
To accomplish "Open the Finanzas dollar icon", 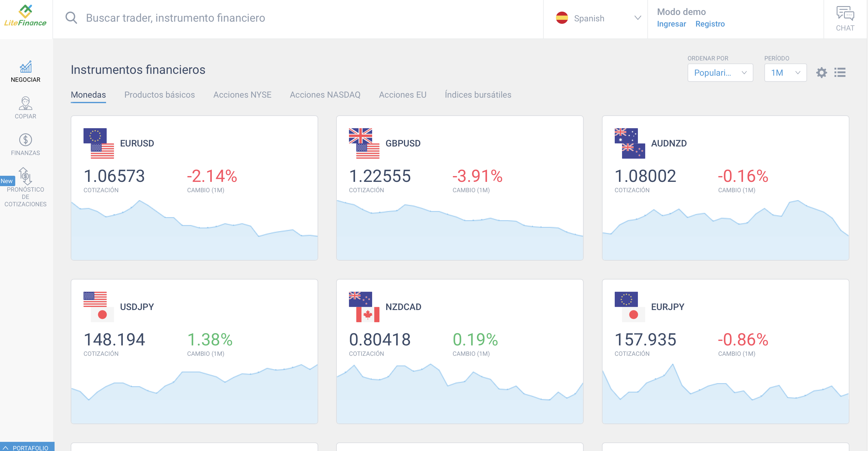I will (x=26, y=140).
